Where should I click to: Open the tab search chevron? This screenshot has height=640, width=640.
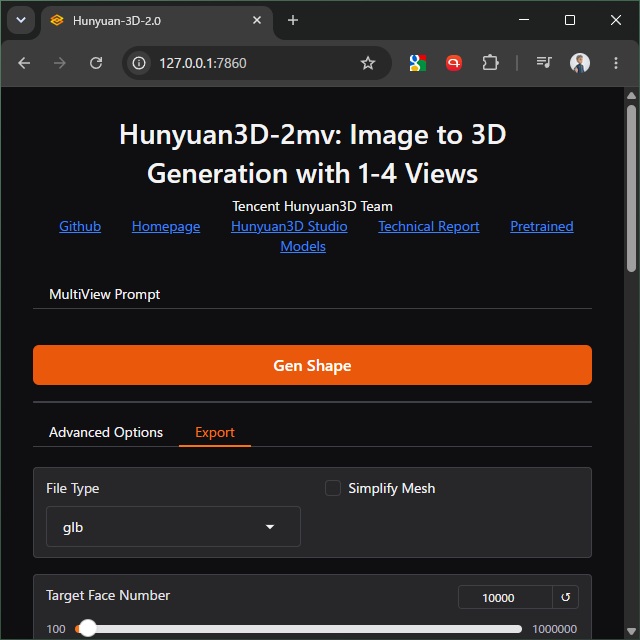(x=21, y=20)
